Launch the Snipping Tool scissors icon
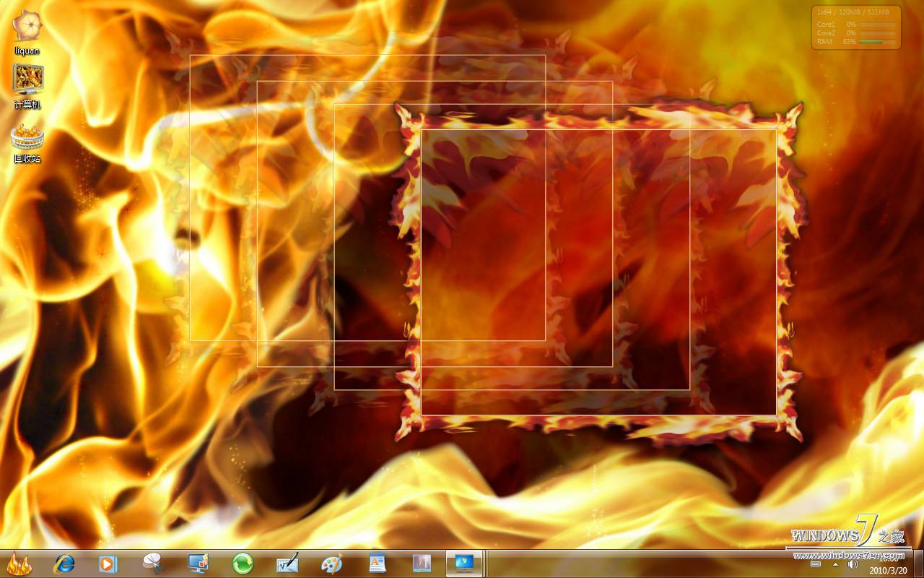The image size is (924, 578). 153,564
